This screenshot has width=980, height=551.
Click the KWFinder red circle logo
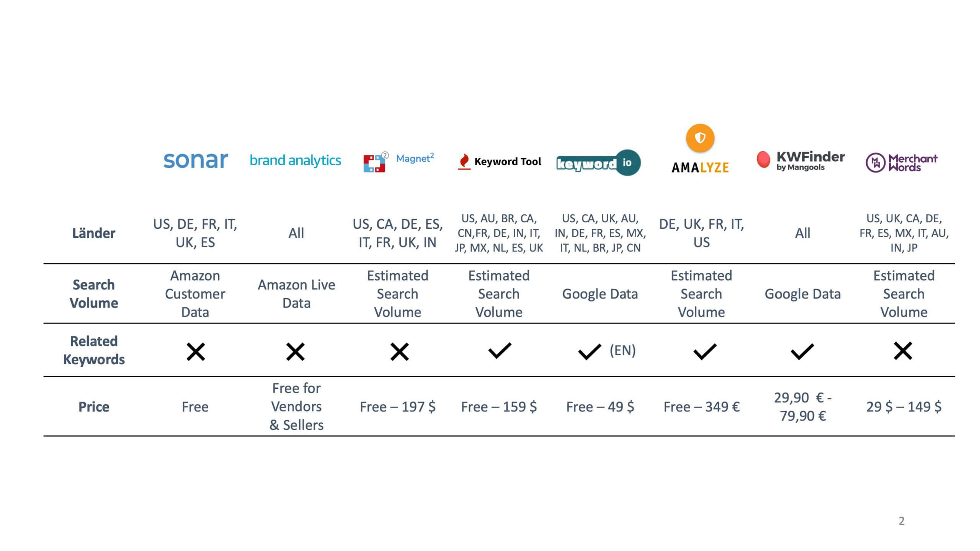point(763,160)
